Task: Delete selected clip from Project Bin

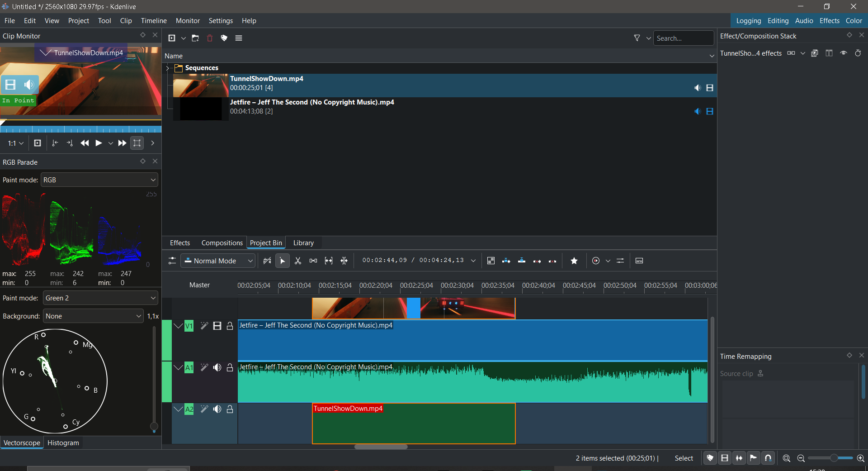Action: point(210,38)
